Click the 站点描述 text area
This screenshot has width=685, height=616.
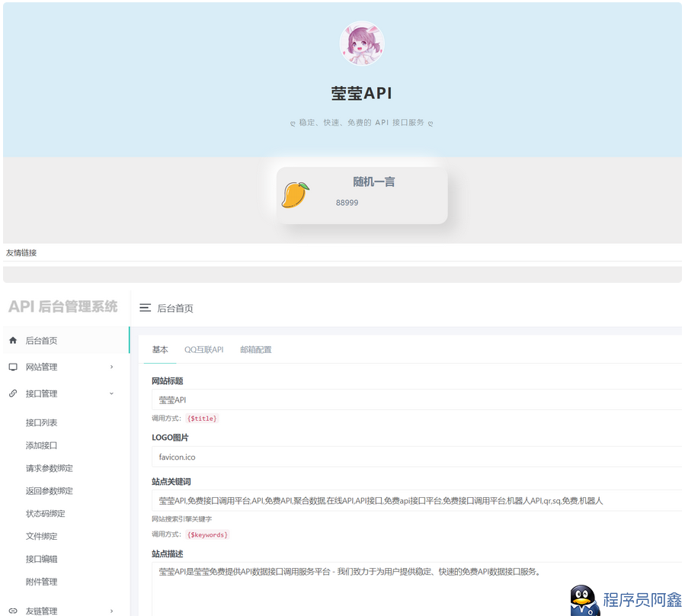[417, 589]
